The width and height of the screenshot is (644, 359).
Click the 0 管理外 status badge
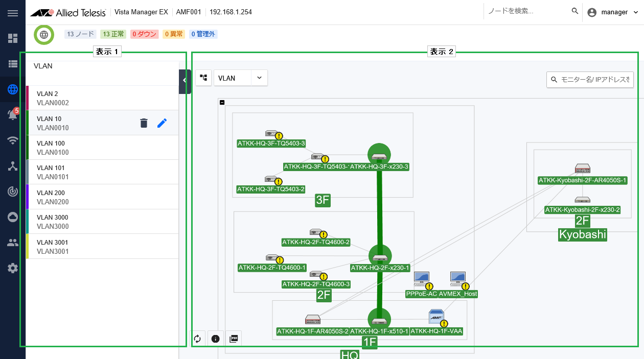(203, 34)
